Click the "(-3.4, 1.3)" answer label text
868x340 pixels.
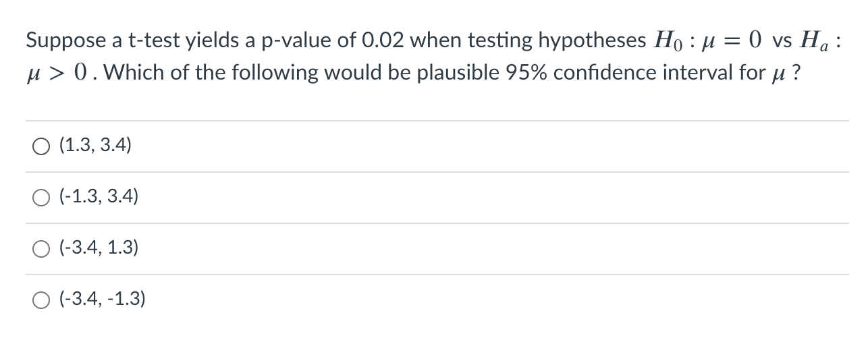(x=99, y=248)
